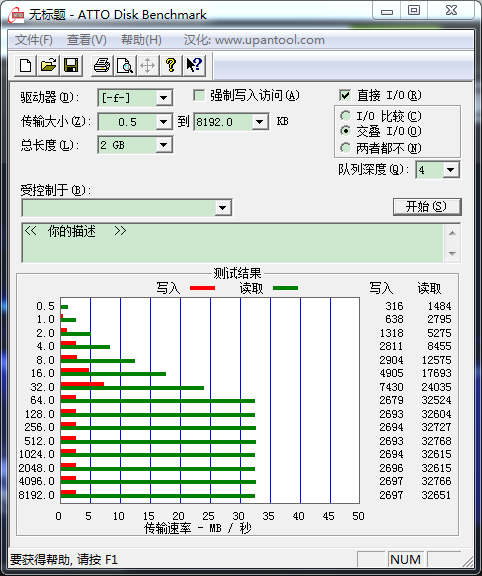Maximize the ATTO Disk Benchmark window

(414, 11)
